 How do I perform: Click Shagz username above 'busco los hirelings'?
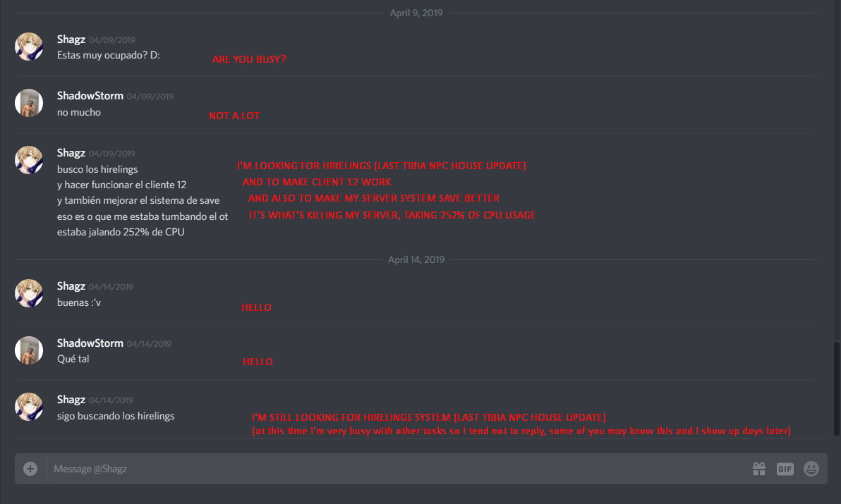[71, 153]
